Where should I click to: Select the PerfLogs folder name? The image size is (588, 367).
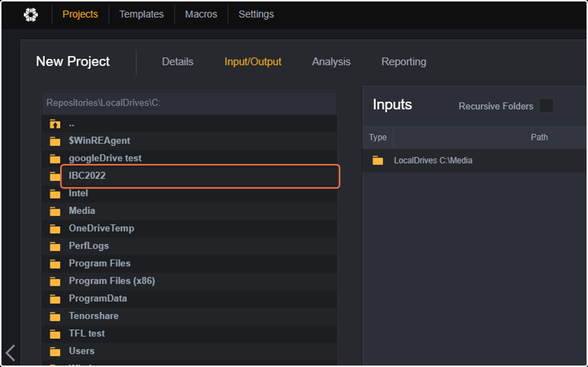pos(89,246)
